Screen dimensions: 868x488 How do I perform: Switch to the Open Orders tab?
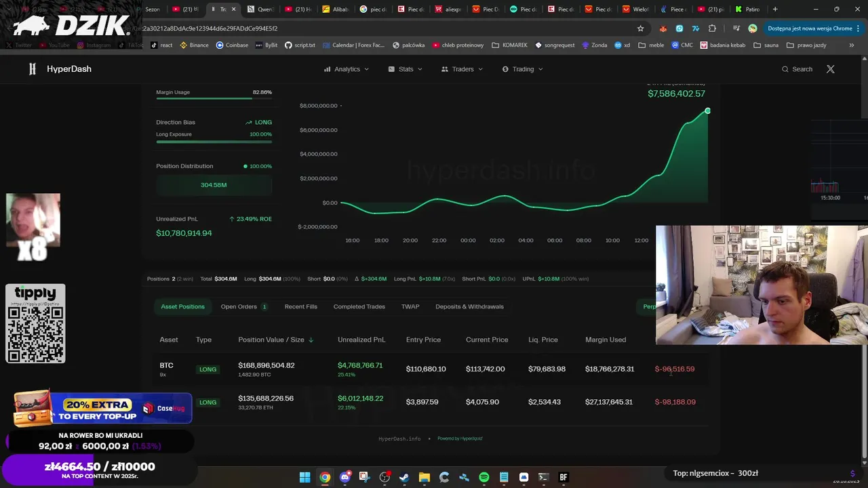point(243,306)
